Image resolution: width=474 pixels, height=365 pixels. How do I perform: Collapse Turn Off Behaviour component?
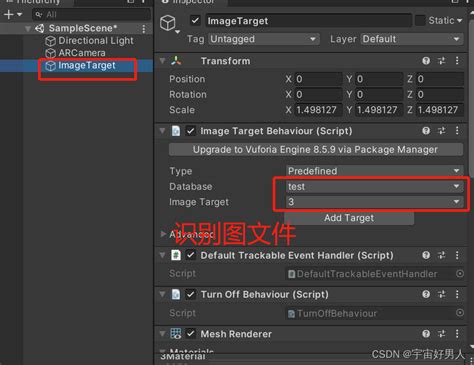(162, 294)
